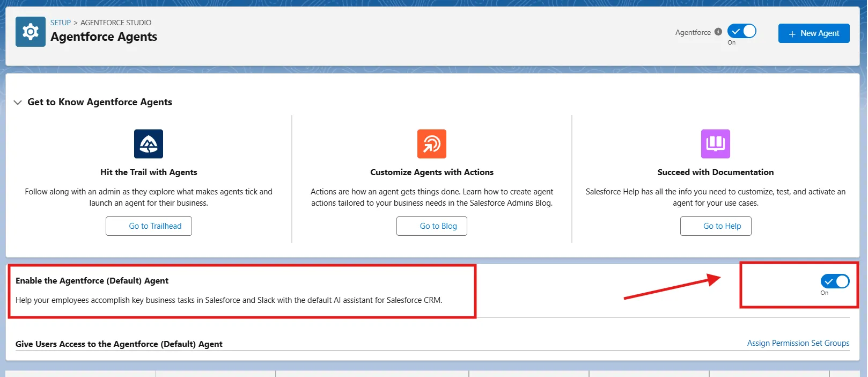Screen dimensions: 868x377
Task: Click the info icon beside Agentforce
Action: (718, 32)
